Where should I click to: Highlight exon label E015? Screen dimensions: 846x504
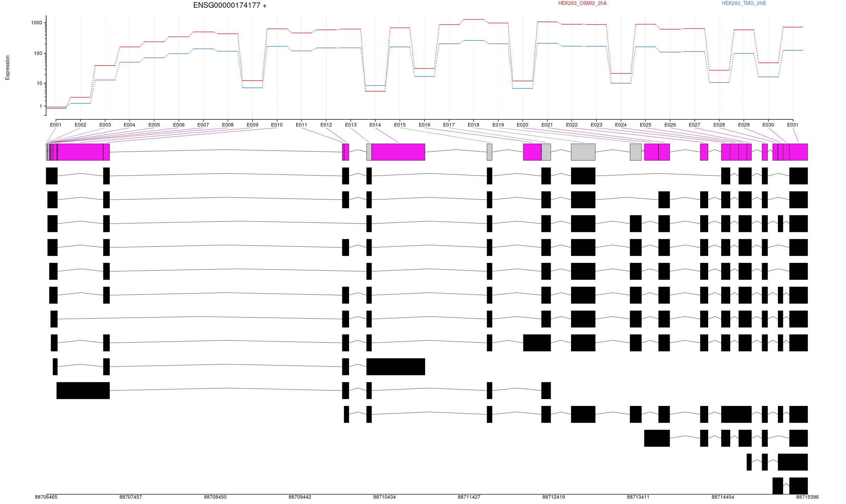400,125
